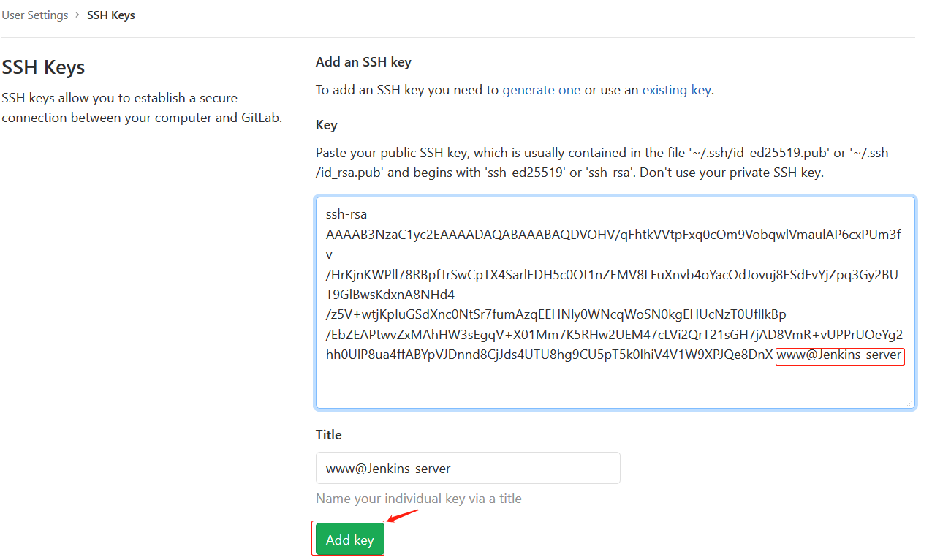Click the SSH keys description under left heading
This screenshot has width=932, height=560.
pos(143,107)
